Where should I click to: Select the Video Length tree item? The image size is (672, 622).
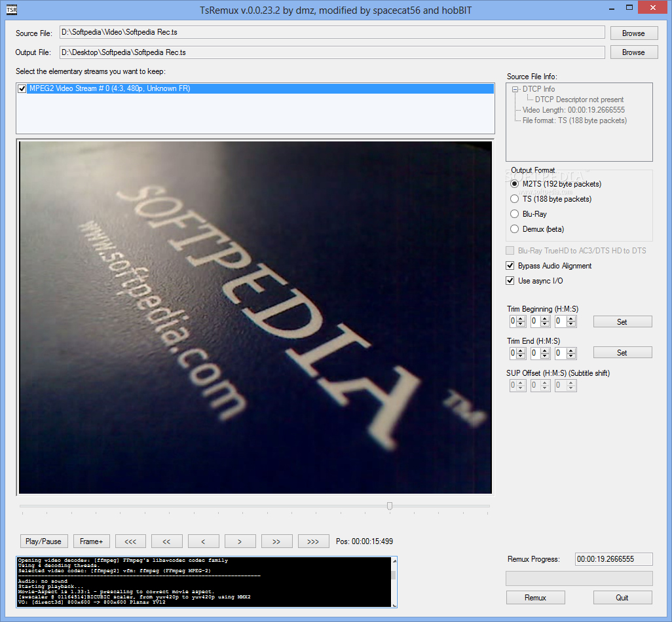[x=574, y=110]
